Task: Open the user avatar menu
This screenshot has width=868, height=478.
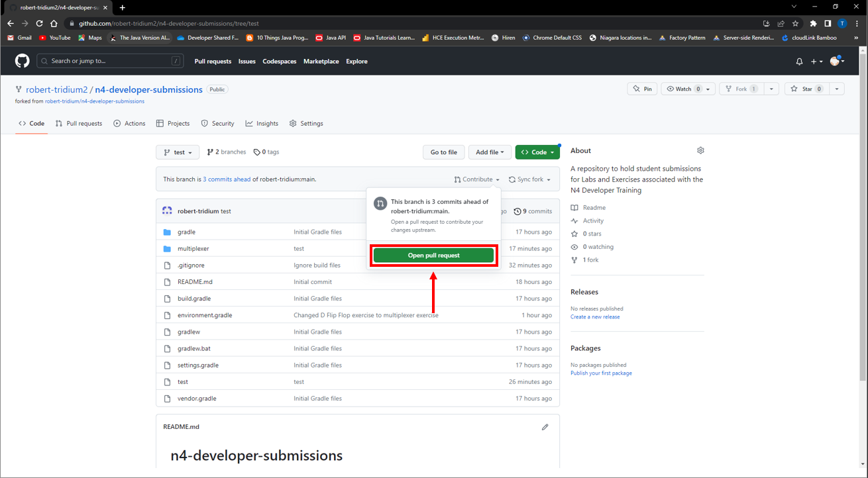Action: [837, 61]
